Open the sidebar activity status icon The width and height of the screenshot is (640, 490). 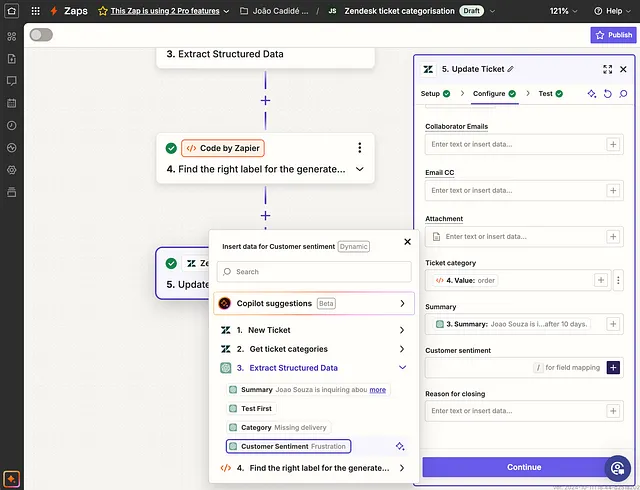pyautogui.click(x=11, y=147)
